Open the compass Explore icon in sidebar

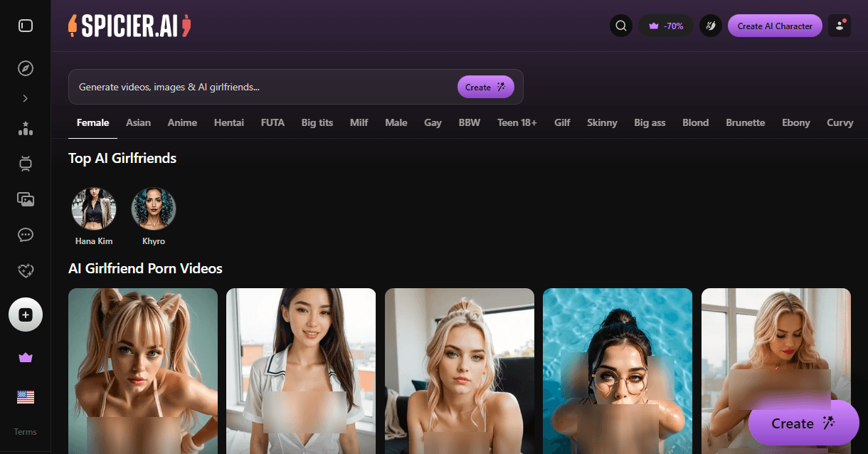click(x=26, y=68)
